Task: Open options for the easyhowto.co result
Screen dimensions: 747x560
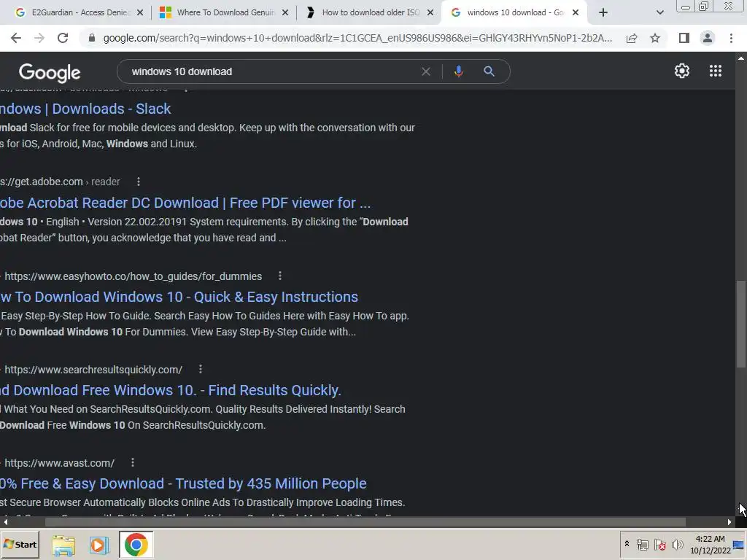Action: coord(280,276)
